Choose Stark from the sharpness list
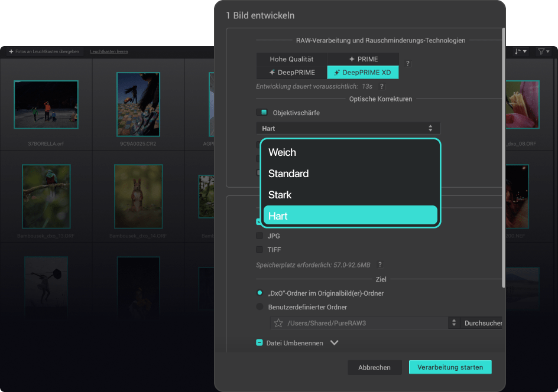The width and height of the screenshot is (558, 392). tap(350, 195)
